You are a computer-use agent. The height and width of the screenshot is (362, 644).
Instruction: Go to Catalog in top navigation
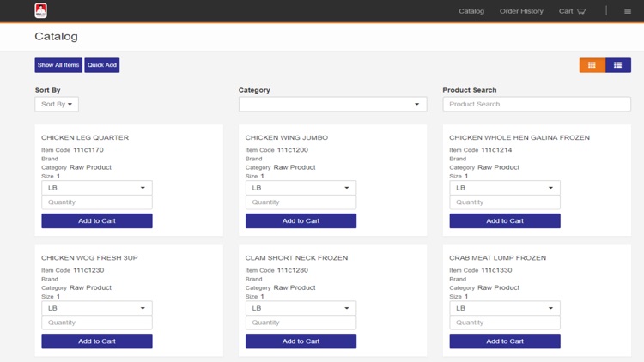pos(471,11)
